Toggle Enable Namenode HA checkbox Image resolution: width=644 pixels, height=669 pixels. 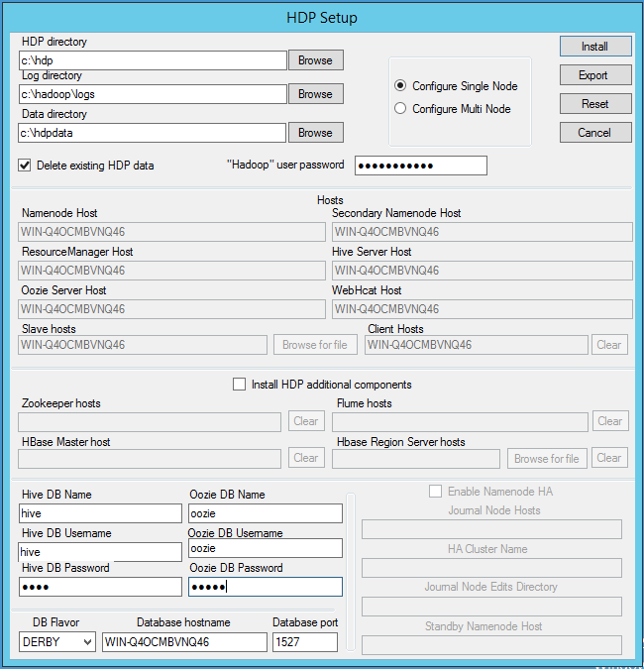coord(436,491)
